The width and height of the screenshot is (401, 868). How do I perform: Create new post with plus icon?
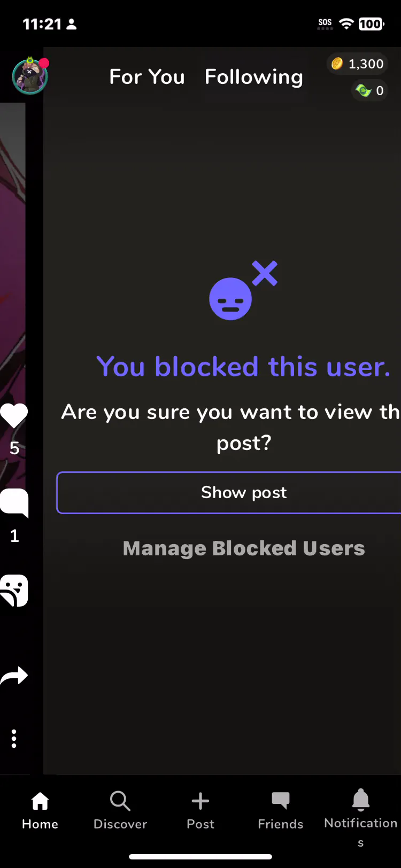(200, 810)
